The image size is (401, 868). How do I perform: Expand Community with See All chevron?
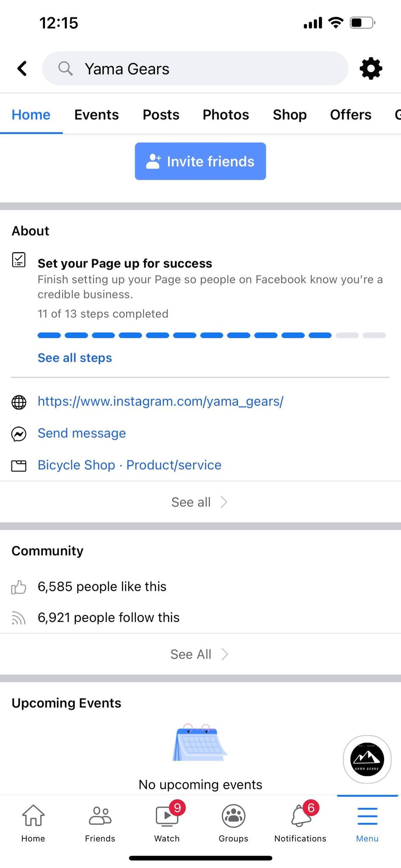point(224,654)
